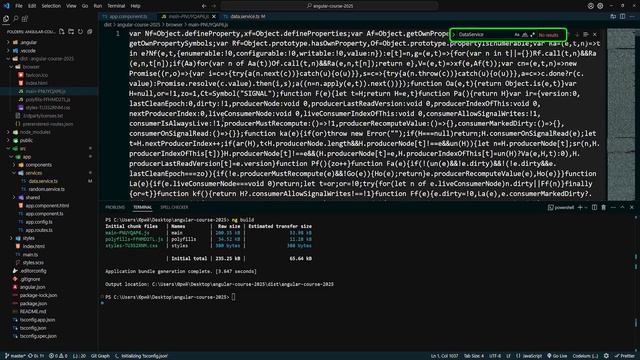Kill terminal with the trash icon
Image resolution: width=640 pixels, height=360 pixels.
tap(604, 207)
